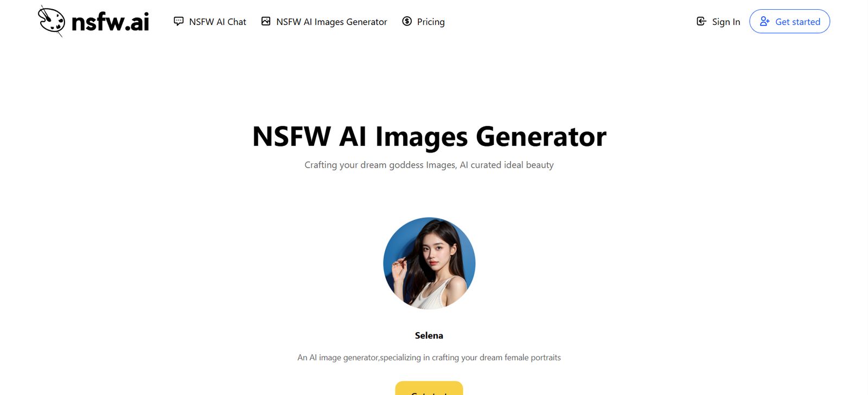Click the woman's face in Selena's avatar

(x=435, y=253)
